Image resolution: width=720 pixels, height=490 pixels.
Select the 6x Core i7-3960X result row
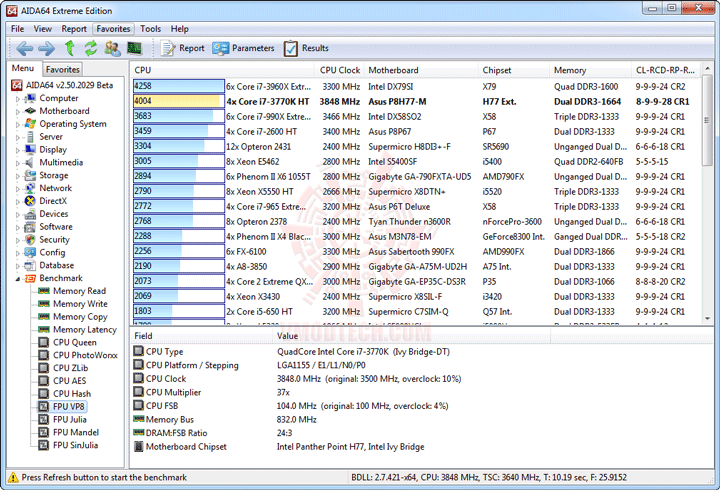[x=416, y=86]
